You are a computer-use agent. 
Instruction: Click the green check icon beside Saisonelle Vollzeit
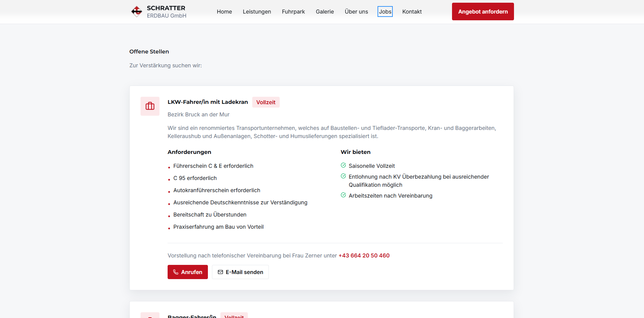[343, 165]
